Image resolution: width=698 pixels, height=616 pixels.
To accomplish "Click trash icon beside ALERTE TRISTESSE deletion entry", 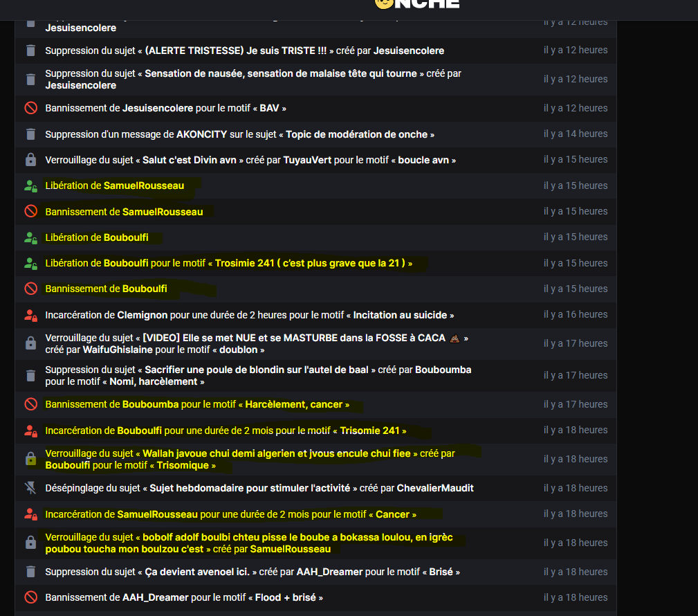I will (x=30, y=51).
